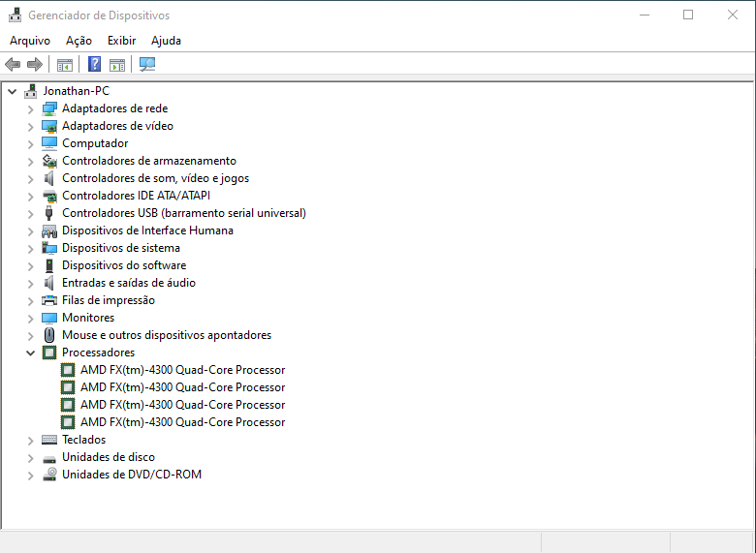Click the USB plug icon for Controladores USB
This screenshot has height=553, width=756.
(x=48, y=213)
